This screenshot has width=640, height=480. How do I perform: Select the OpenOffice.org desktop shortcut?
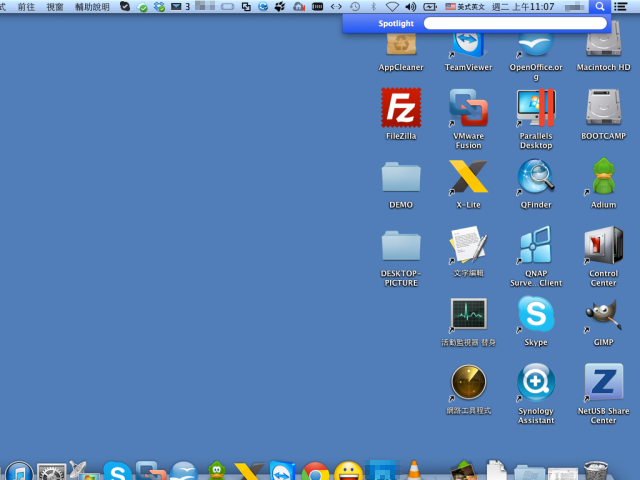click(536, 45)
